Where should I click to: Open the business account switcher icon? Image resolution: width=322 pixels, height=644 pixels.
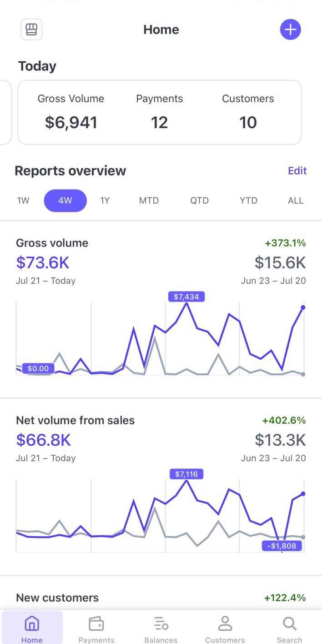[x=31, y=29]
